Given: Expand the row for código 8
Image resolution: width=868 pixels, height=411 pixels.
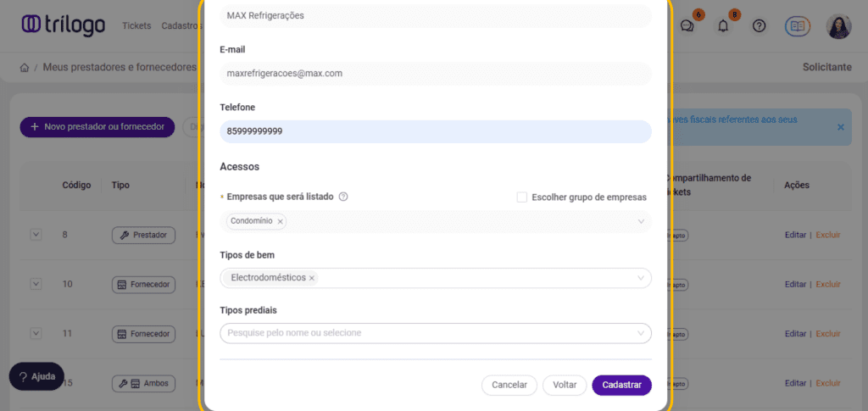Looking at the screenshot, I should pyautogui.click(x=36, y=235).
